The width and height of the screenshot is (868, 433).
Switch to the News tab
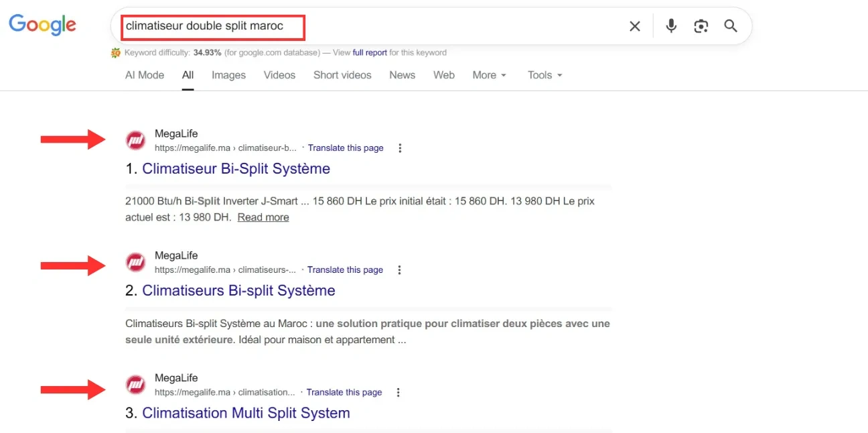[402, 75]
